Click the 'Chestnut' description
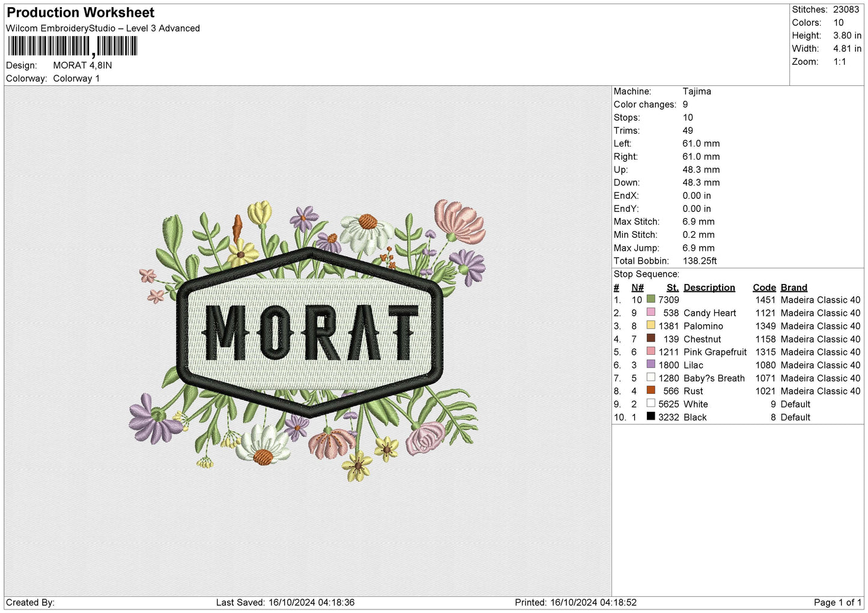The width and height of the screenshot is (868, 613). 702,339
